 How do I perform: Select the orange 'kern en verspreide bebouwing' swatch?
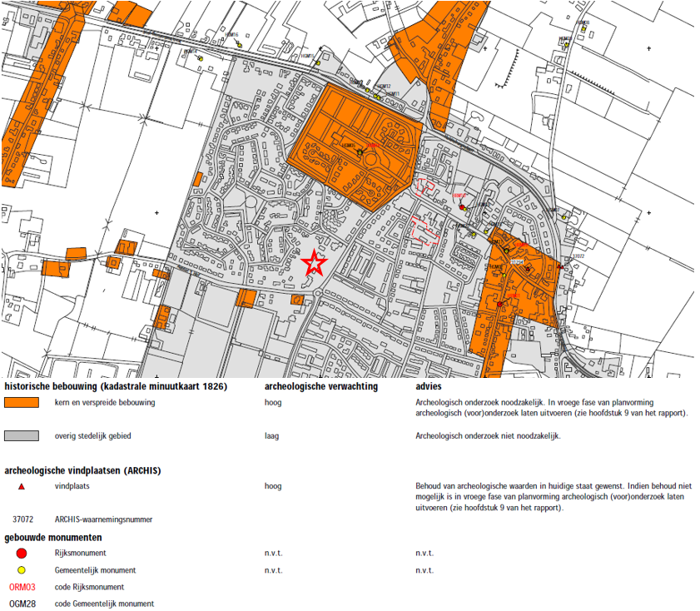coord(22,403)
